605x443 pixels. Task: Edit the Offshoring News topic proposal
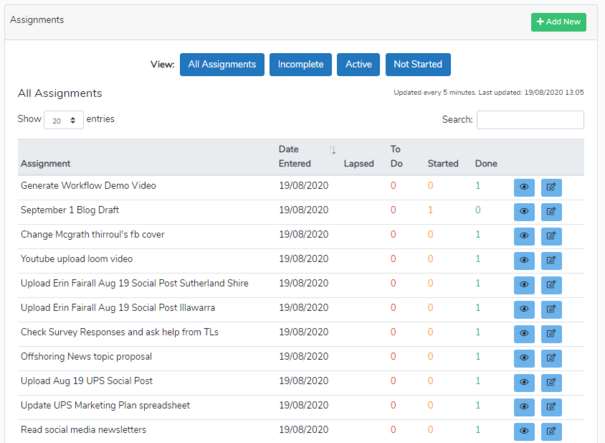551,358
